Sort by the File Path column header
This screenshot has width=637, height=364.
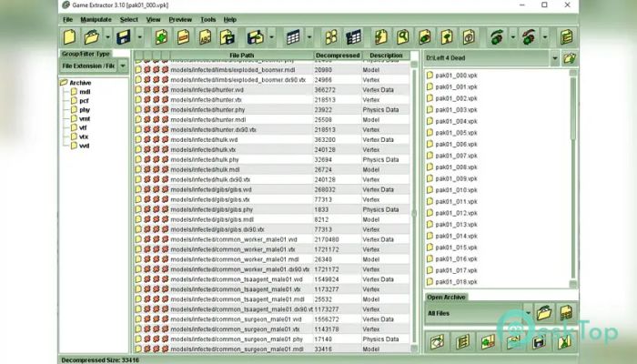[x=242, y=56]
